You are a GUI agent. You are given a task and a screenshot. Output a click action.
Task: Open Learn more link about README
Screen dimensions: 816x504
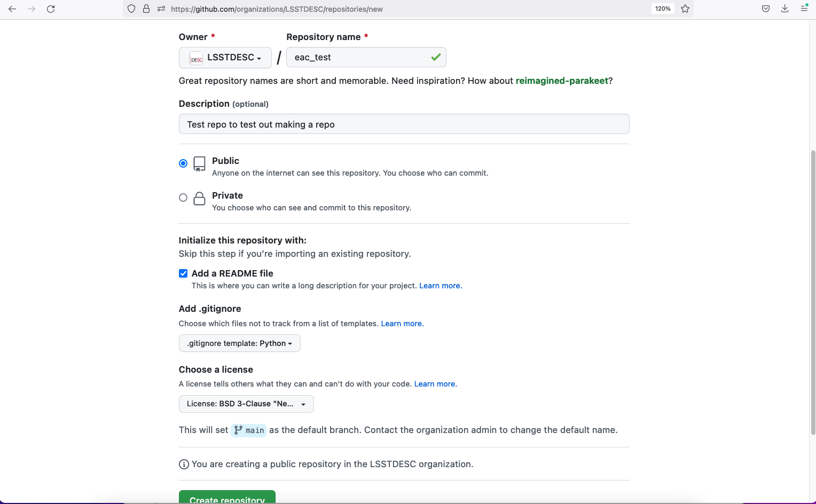(x=441, y=286)
